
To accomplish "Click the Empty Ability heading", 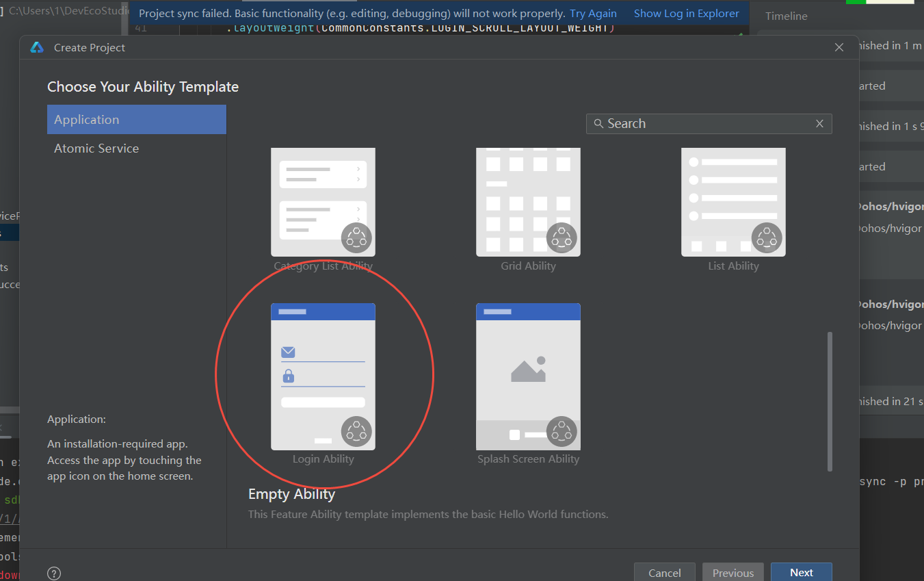I will (291, 494).
